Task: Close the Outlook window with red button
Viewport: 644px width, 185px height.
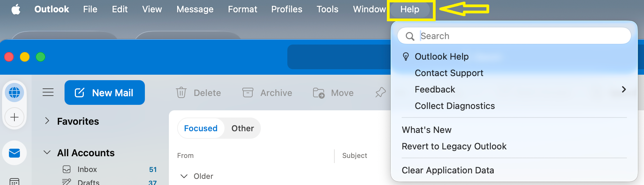Action: click(x=9, y=57)
